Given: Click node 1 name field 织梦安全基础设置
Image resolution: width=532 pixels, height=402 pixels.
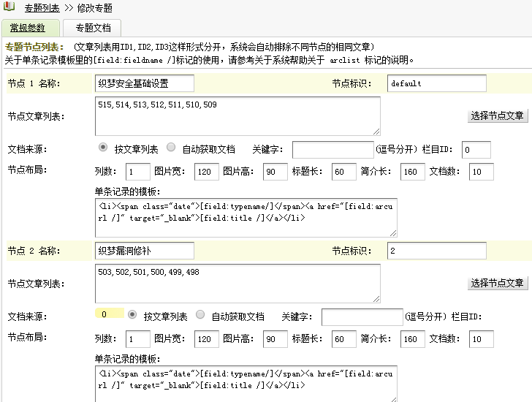Looking at the screenshot, I should [145, 83].
